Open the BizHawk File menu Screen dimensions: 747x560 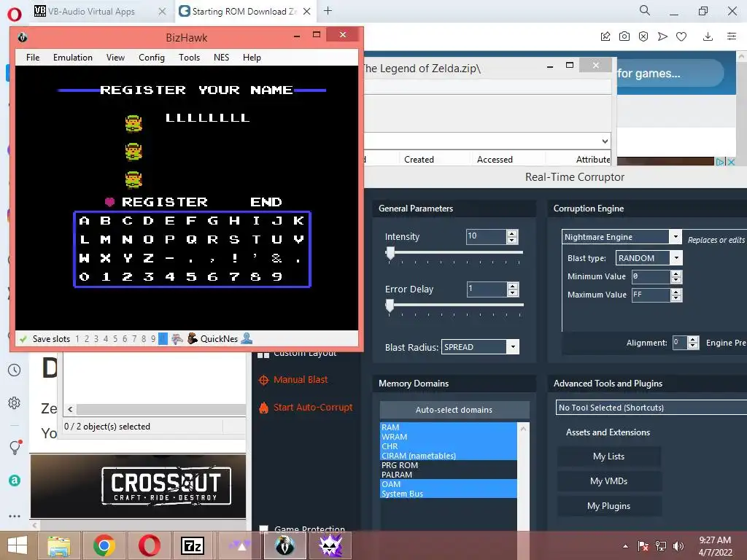33,58
